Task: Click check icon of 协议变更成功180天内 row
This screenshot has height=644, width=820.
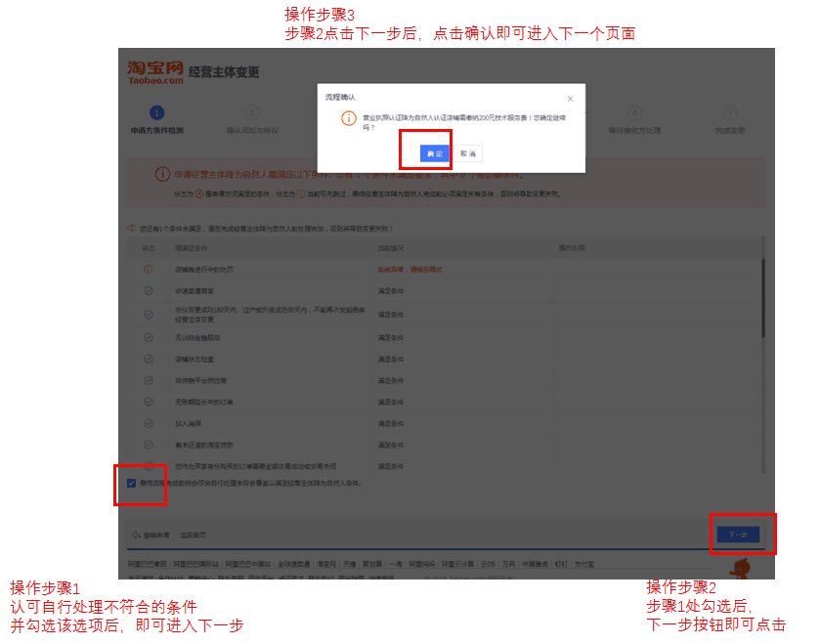Action: point(149,314)
